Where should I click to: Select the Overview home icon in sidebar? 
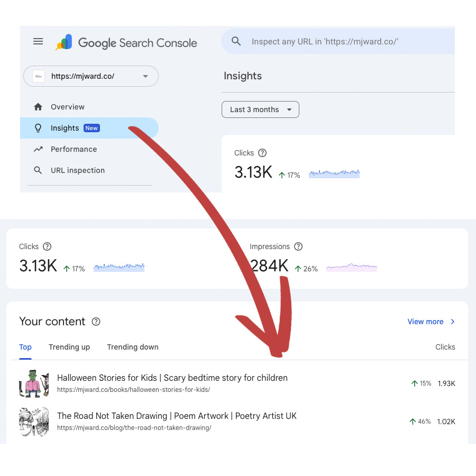click(x=38, y=106)
